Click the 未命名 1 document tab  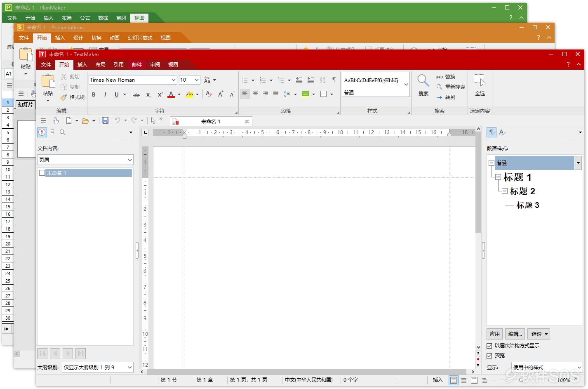click(x=211, y=121)
